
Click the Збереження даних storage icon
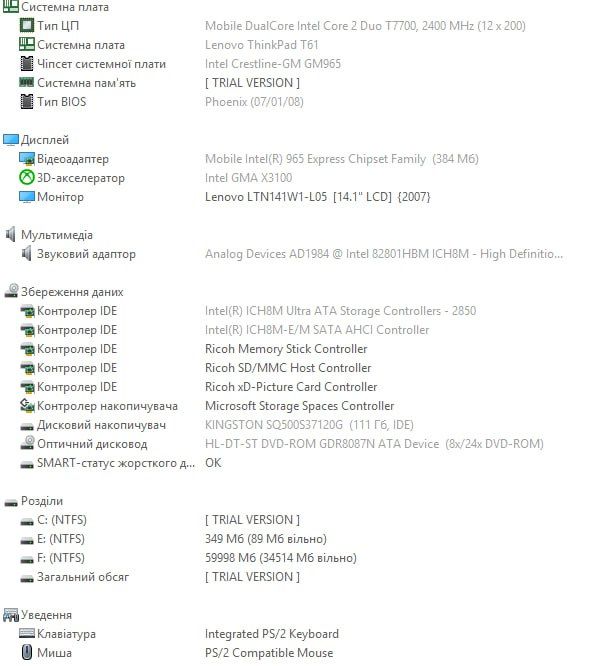[x=11, y=291]
